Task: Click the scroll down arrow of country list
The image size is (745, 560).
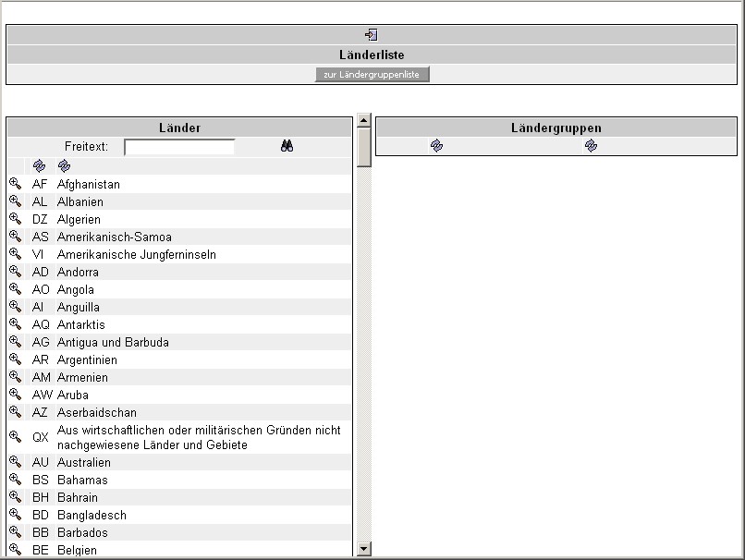Action: 363,549
